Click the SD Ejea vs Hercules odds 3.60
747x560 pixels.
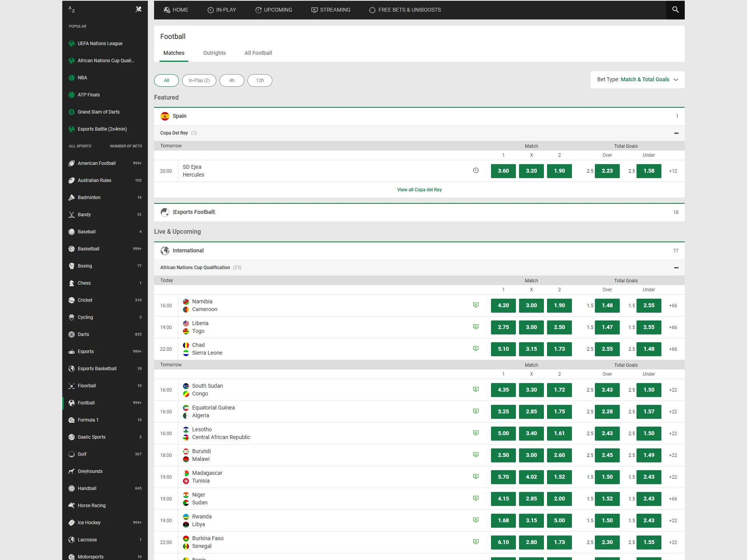503,171
